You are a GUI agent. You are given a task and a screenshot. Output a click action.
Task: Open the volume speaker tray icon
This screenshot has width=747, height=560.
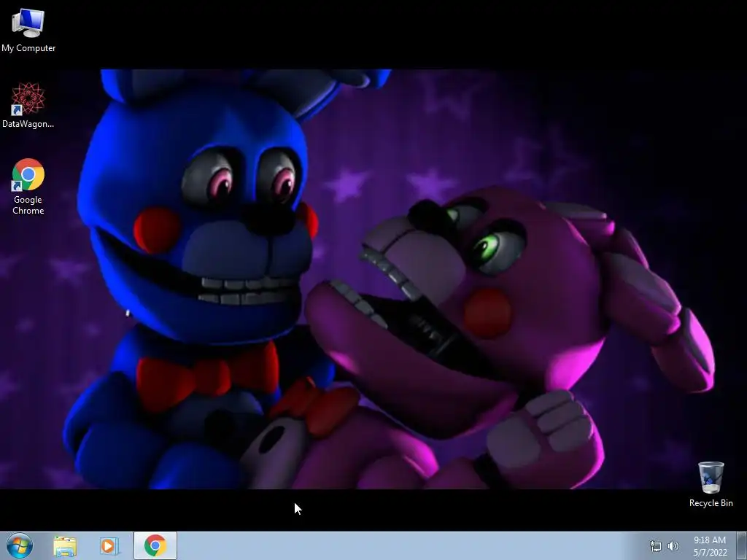673,546
